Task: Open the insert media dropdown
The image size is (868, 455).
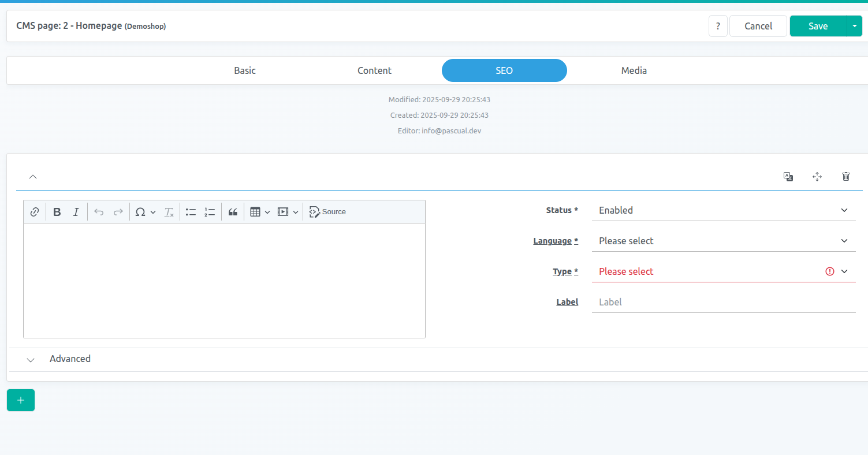Action: click(288, 212)
